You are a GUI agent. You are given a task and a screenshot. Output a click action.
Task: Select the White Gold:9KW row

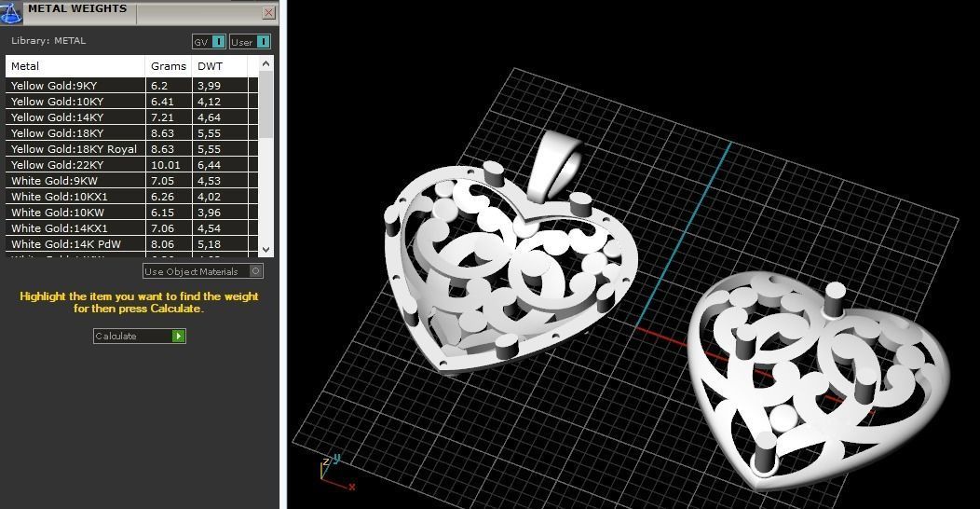pos(132,181)
